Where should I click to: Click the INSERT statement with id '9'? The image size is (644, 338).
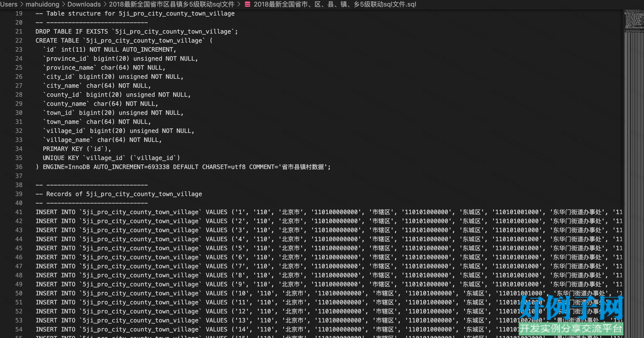[329, 284]
